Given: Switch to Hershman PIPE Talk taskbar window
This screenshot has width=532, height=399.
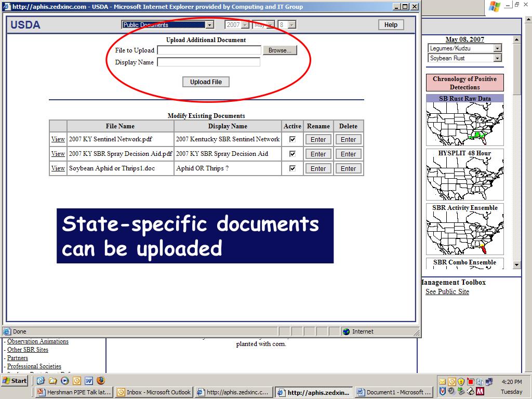Looking at the screenshot, I should [74, 392].
